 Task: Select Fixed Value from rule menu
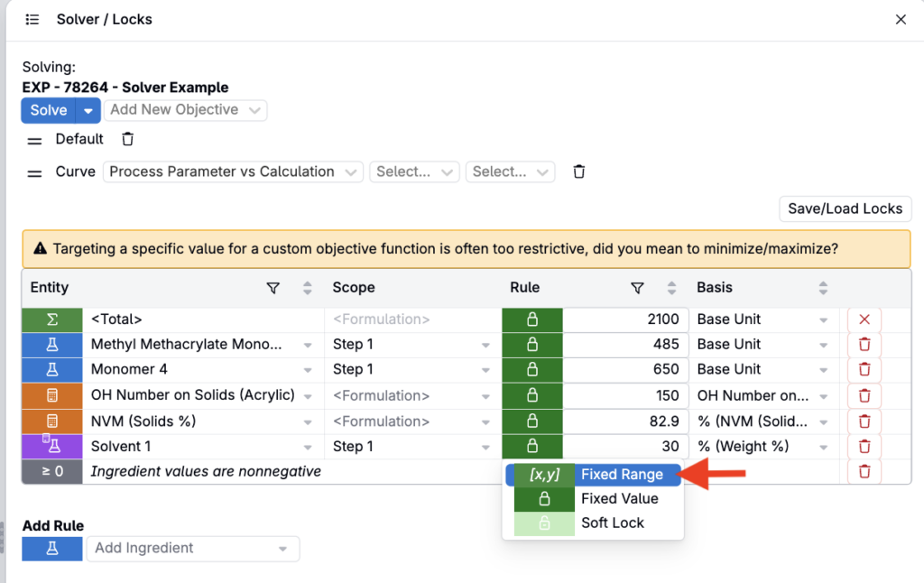(x=594, y=499)
